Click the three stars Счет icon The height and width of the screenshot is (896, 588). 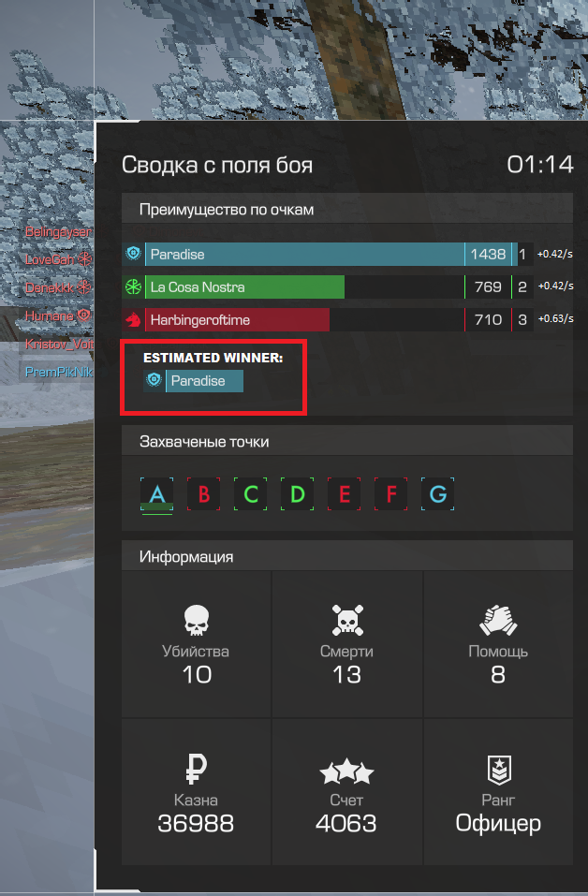(346, 772)
